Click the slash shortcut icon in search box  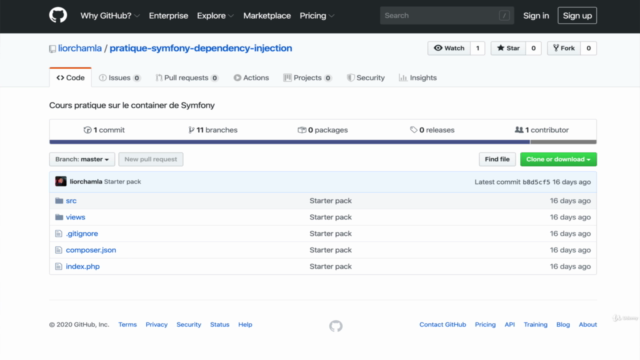click(504, 16)
